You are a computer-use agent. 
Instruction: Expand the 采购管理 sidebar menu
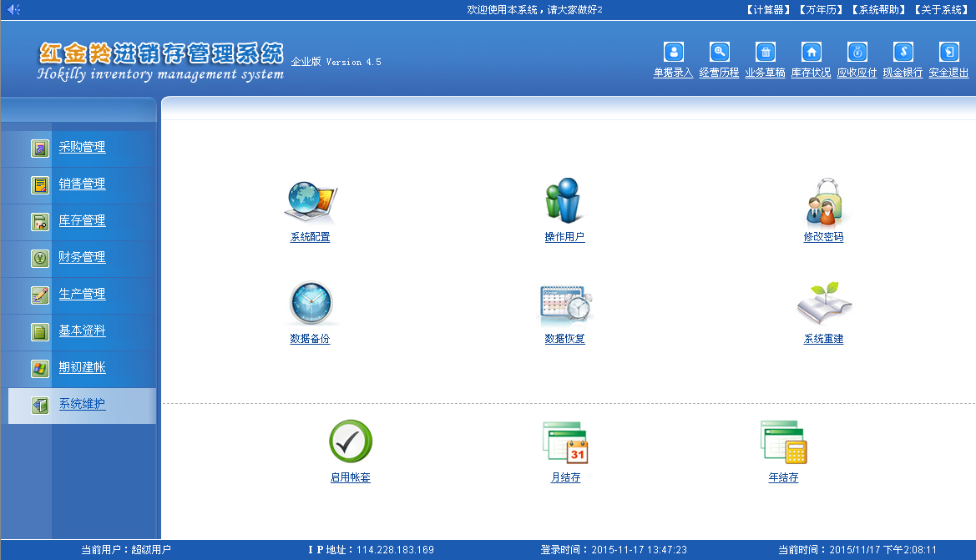82,148
